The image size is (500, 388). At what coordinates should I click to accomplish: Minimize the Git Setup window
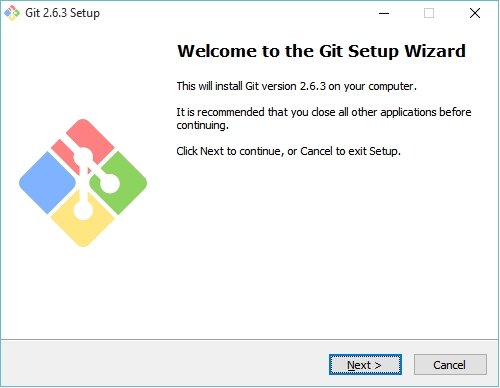[384, 13]
